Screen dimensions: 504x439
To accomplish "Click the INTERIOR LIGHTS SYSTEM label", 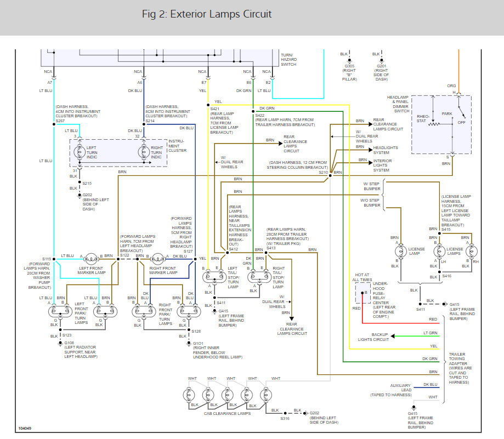I will tap(382, 166).
